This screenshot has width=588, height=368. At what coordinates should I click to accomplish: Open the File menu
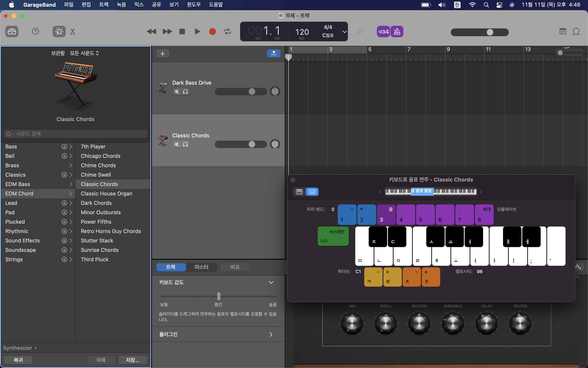click(x=69, y=5)
